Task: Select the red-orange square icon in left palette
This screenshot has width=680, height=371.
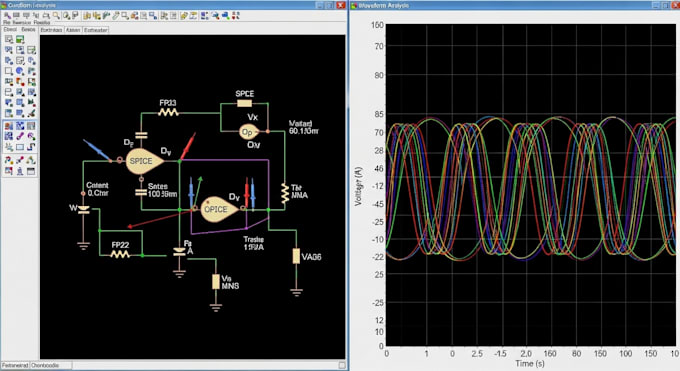Action: (x=20, y=81)
